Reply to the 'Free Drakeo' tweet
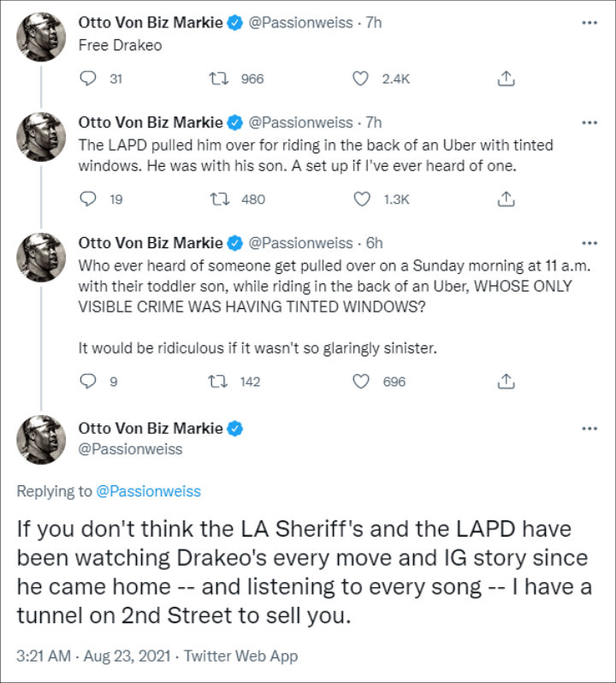Viewport: 616px width, 683px height. (88, 79)
